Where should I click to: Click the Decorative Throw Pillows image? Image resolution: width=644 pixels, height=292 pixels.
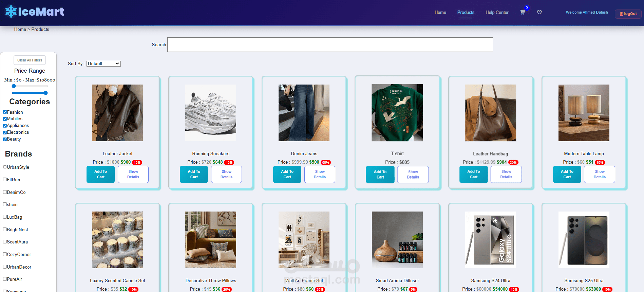coord(211,240)
